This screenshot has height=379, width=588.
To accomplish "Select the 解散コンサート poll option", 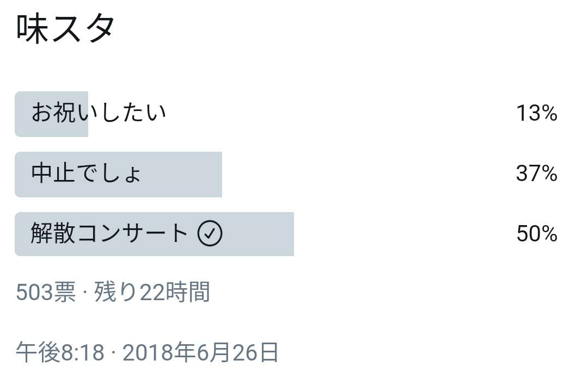I will pos(287,234).
